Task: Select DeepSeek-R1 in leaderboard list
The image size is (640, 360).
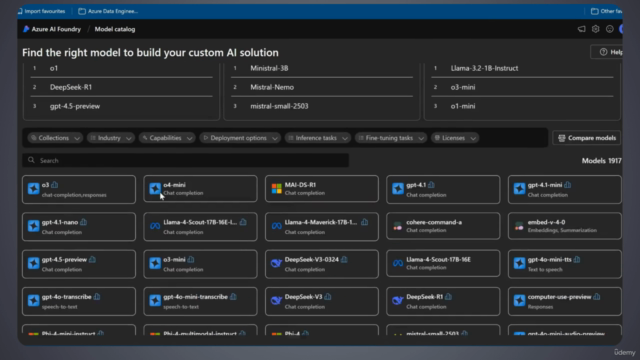Action: coord(71,87)
